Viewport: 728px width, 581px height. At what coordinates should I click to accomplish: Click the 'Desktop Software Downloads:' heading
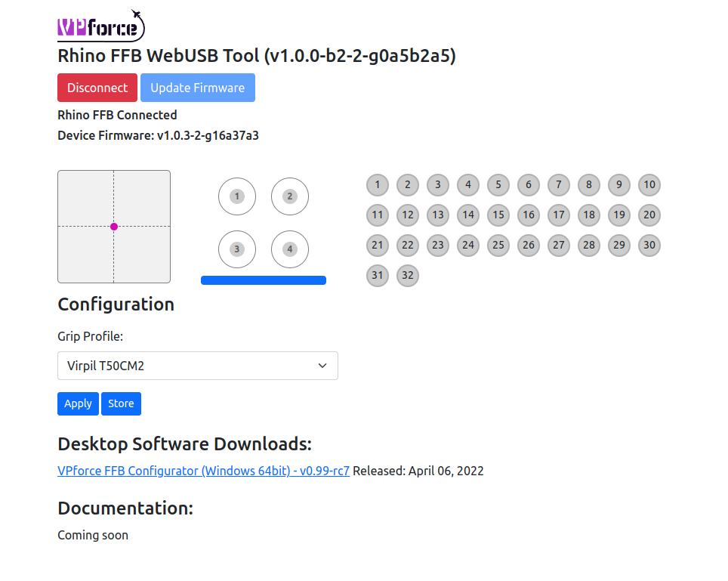185,444
